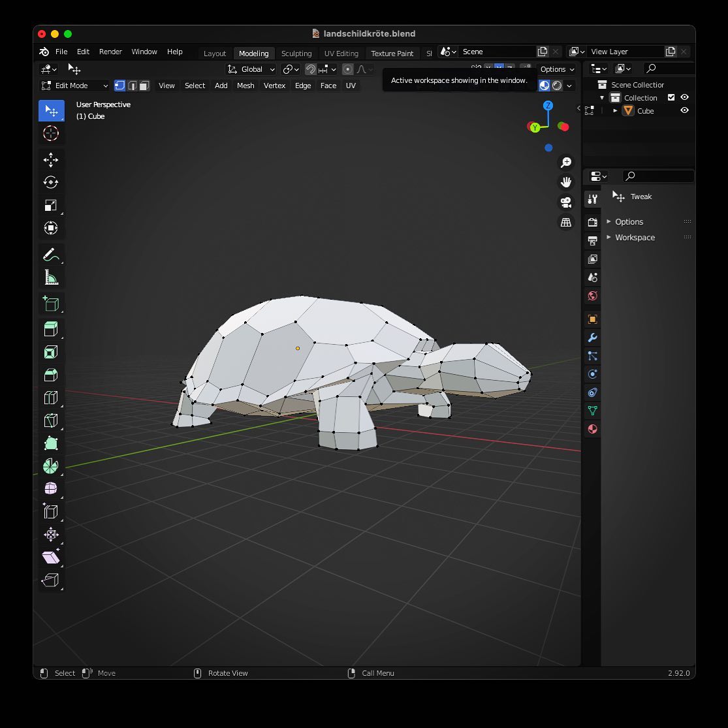Open the viewport shading options dropdown
Screen dimensions: 728x728
pos(569,86)
